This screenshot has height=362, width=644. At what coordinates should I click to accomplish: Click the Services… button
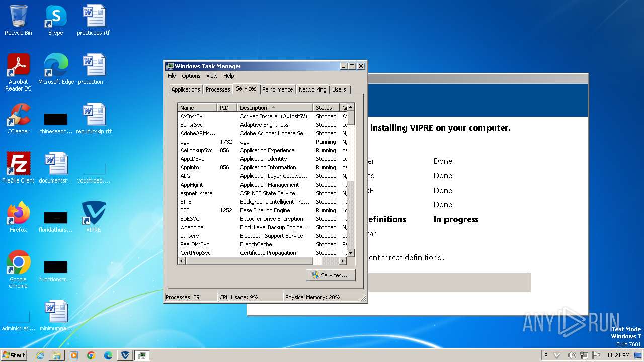[x=330, y=275]
